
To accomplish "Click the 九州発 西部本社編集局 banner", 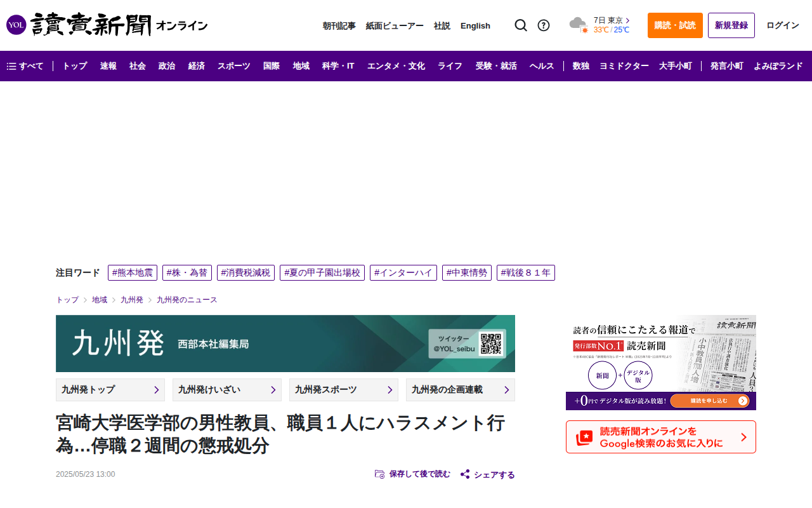I will pyautogui.click(x=285, y=344).
